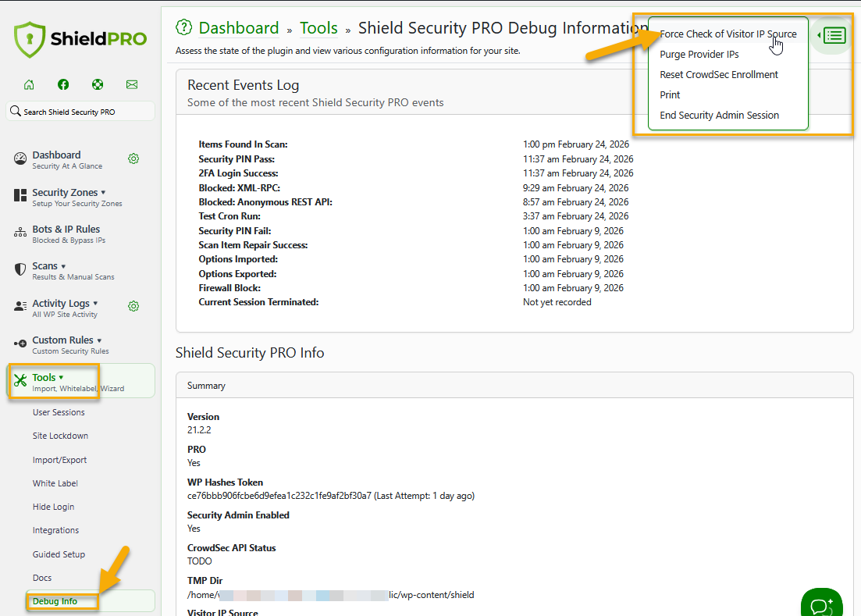Choose Purge Provider IPs

tap(699, 55)
